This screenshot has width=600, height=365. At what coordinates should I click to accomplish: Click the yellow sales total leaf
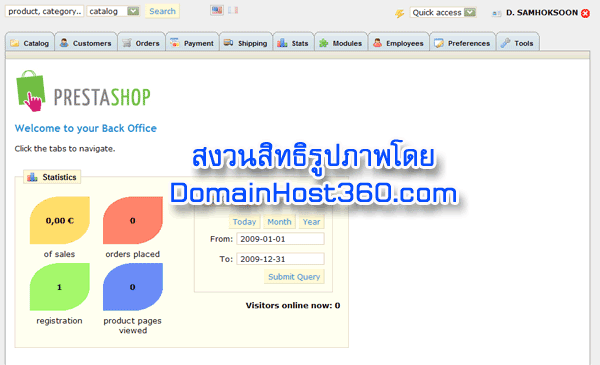(60, 220)
